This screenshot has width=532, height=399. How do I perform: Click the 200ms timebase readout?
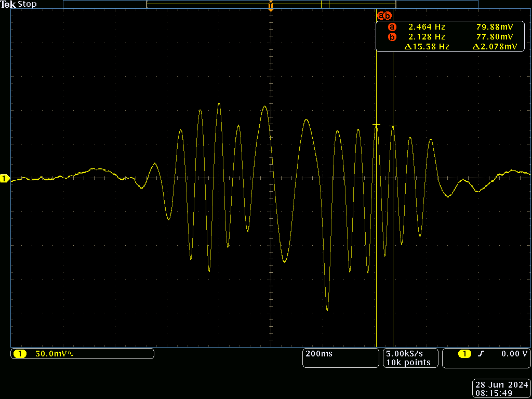(x=319, y=354)
